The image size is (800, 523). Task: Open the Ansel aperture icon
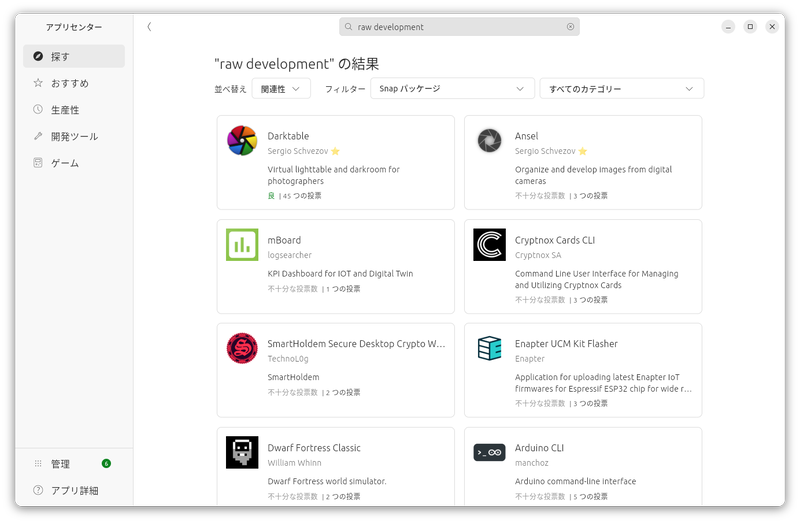(x=489, y=140)
